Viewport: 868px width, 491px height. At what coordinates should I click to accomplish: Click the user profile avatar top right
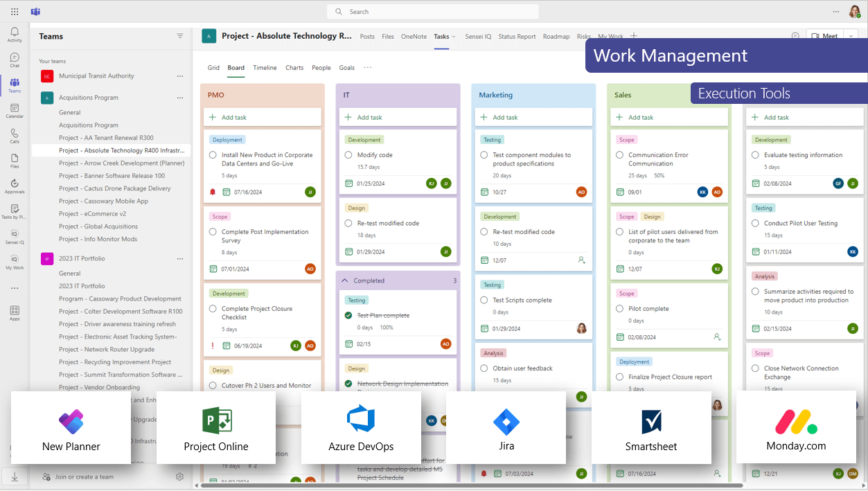click(x=855, y=12)
